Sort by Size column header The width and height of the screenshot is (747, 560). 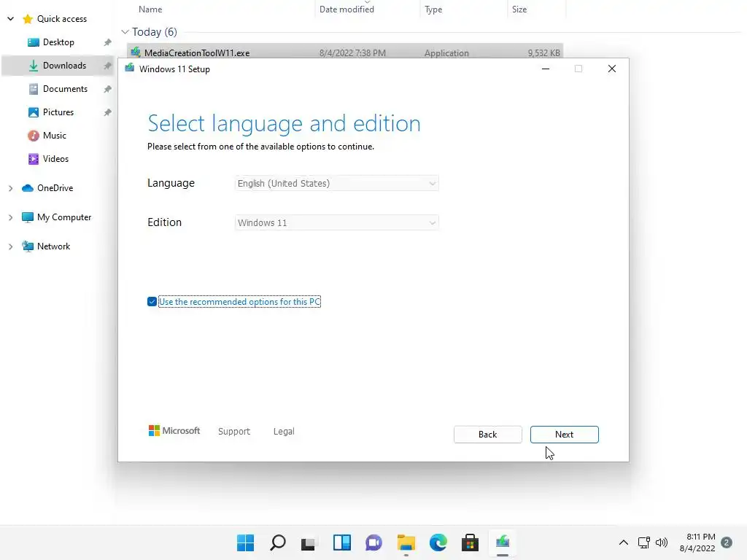pos(519,9)
